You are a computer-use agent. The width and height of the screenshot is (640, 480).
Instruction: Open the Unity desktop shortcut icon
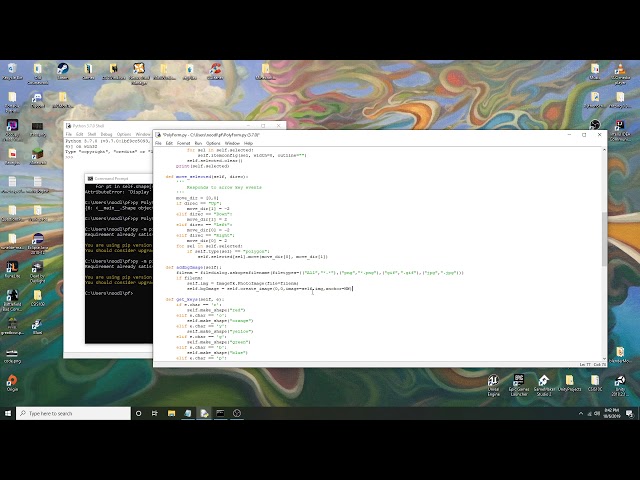coord(620,385)
